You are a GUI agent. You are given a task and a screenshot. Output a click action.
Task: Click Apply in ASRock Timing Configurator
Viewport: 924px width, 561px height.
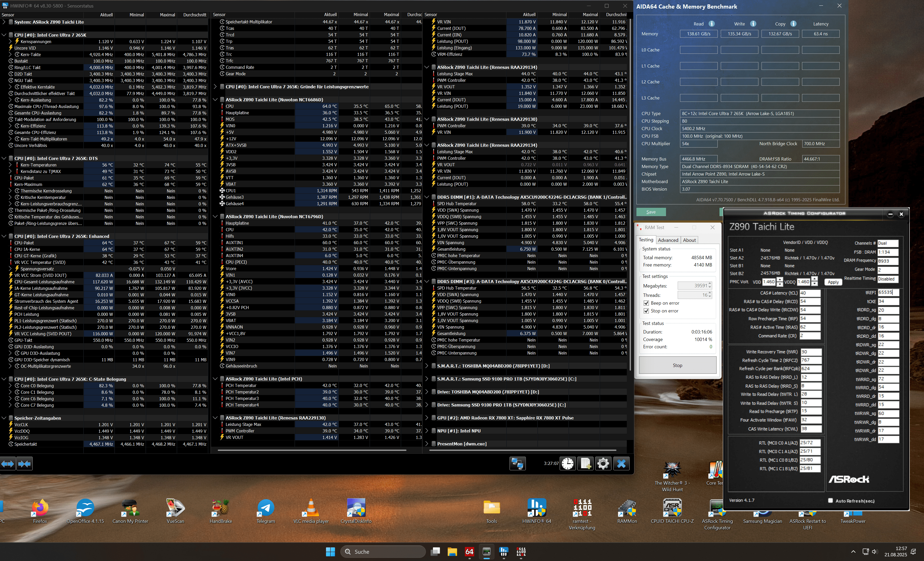click(x=833, y=282)
